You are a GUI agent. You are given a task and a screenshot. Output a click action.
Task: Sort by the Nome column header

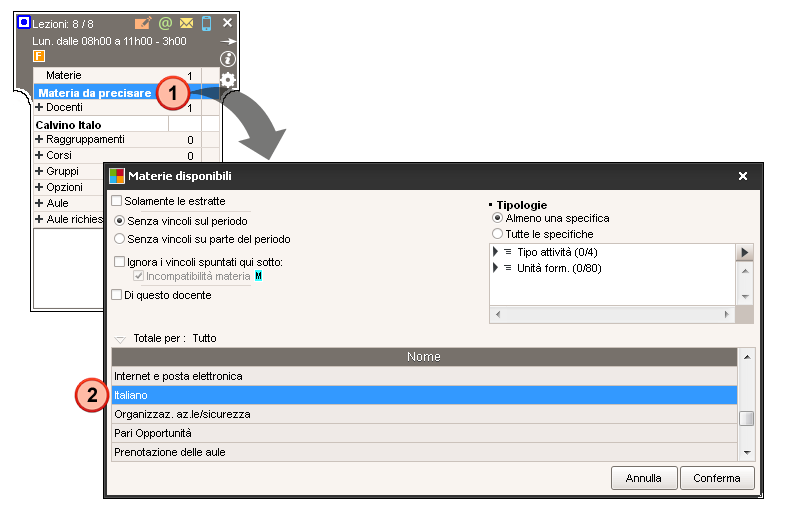point(424,357)
